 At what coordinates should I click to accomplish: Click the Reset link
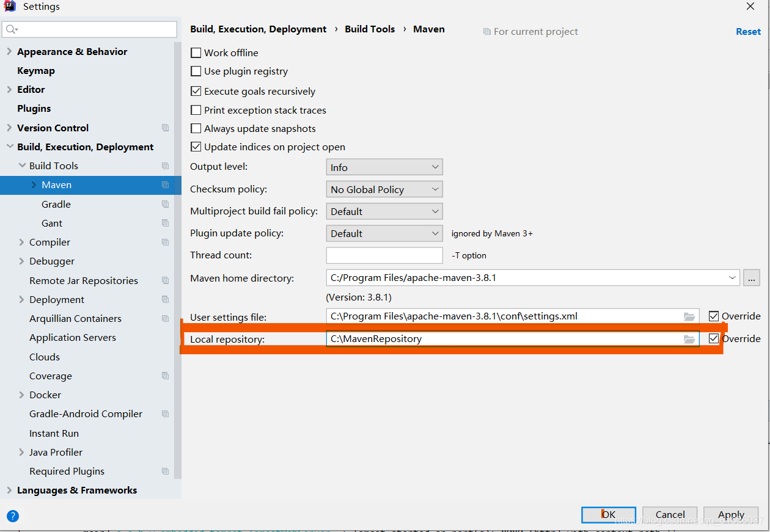748,31
